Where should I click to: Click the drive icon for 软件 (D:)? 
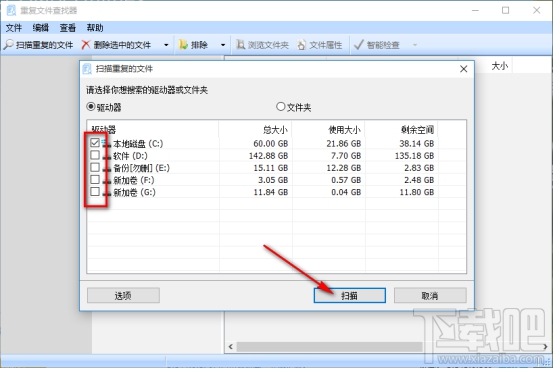pyautogui.click(x=107, y=156)
